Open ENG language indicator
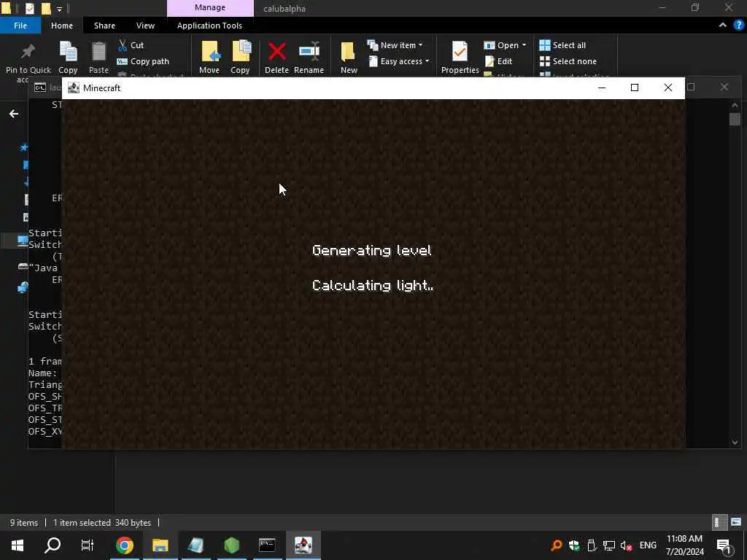Viewport: 747px width, 560px height. [x=648, y=545]
